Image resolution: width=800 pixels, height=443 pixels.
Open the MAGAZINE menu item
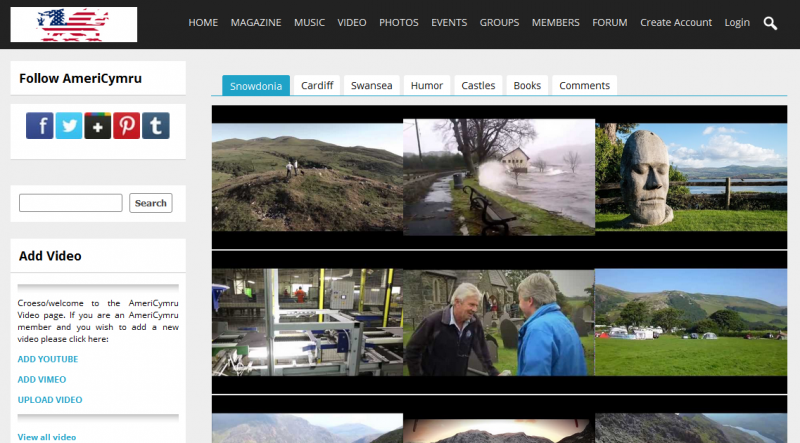[x=256, y=22]
